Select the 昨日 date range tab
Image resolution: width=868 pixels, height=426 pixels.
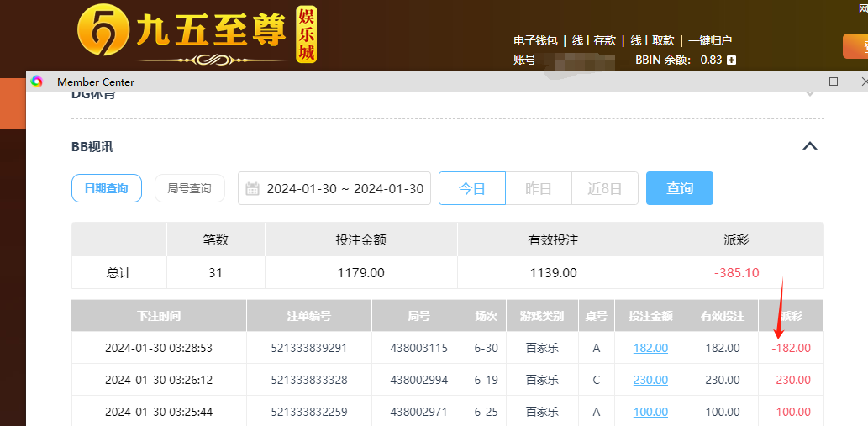tap(538, 188)
